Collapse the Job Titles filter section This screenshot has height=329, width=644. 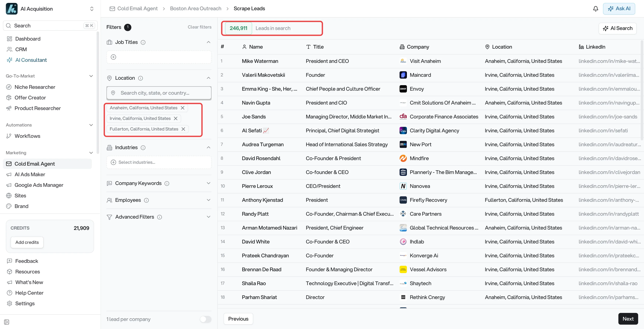(208, 42)
